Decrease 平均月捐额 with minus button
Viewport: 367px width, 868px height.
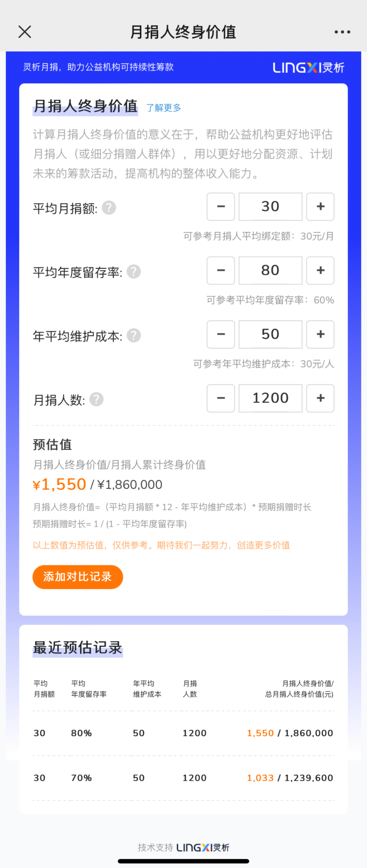221,207
